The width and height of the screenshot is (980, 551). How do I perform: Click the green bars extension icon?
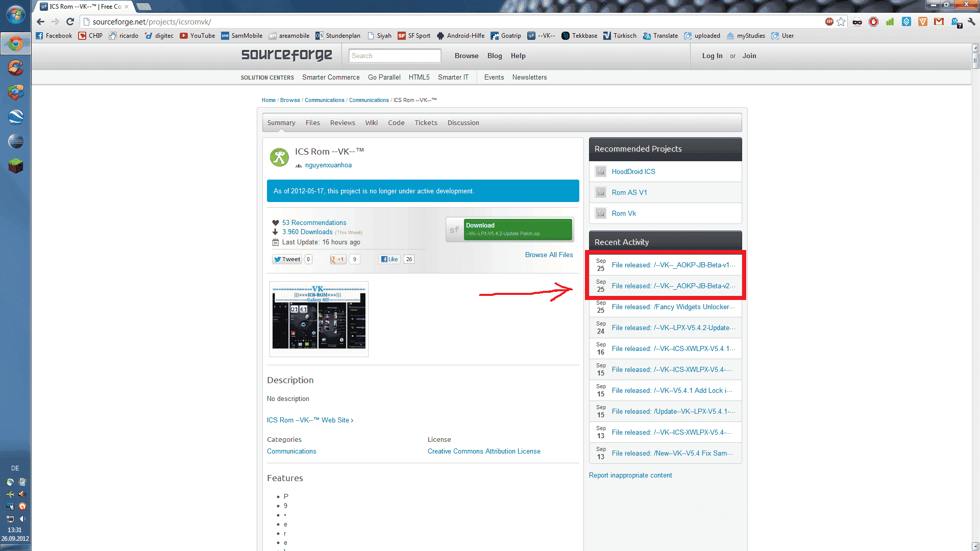coord(890,21)
